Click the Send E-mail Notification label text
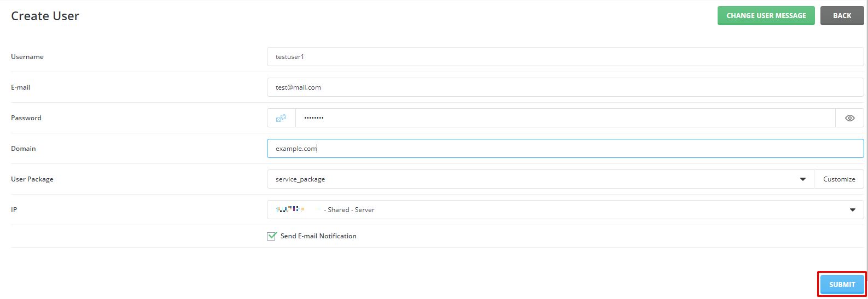868x299 pixels. (318, 236)
